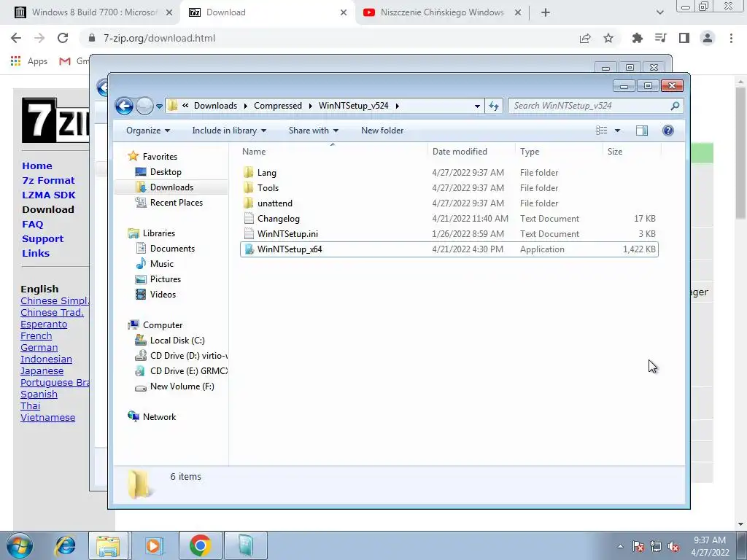The image size is (747, 560).
Task: Open Music library in navigation pane
Action: (161, 263)
